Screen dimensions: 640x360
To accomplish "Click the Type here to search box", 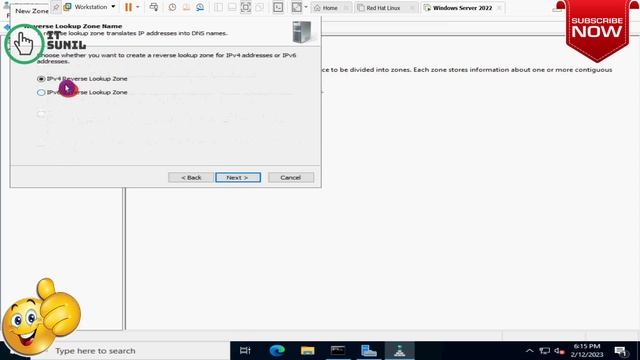I will [x=131, y=351].
